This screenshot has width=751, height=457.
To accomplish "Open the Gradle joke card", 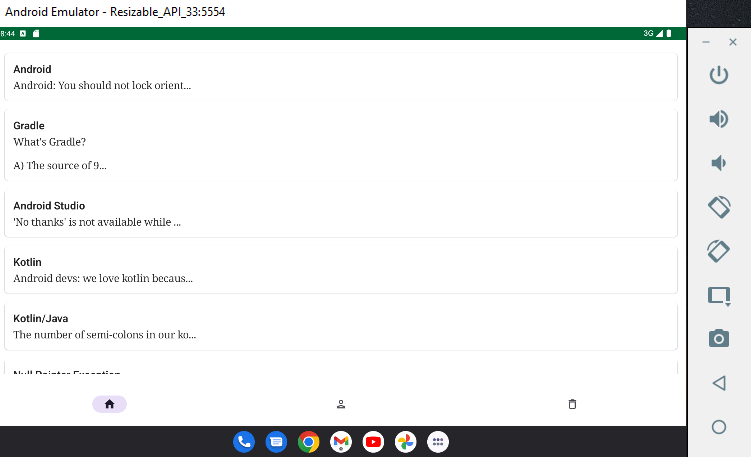I will click(340, 145).
